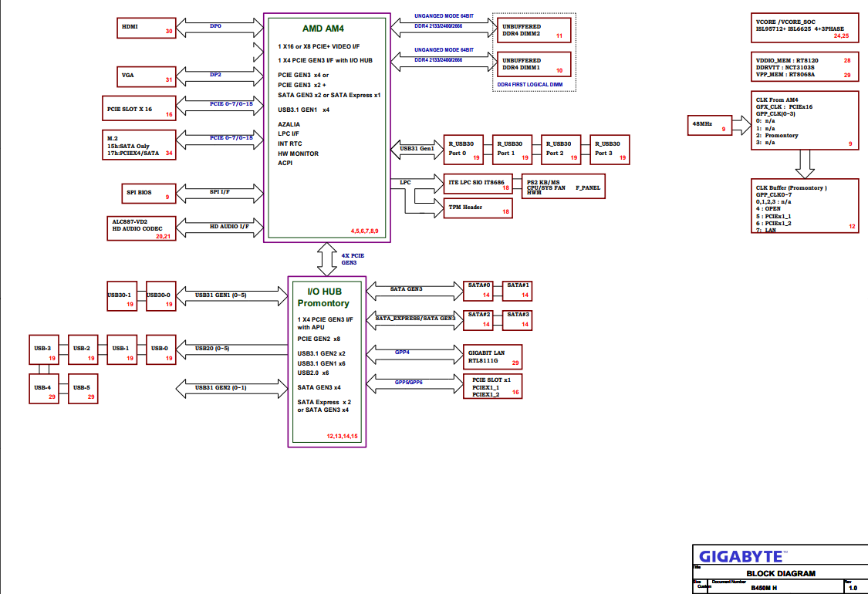Click the I/O HUB Promontory title
The width and height of the screenshot is (868, 594).
click(324, 297)
